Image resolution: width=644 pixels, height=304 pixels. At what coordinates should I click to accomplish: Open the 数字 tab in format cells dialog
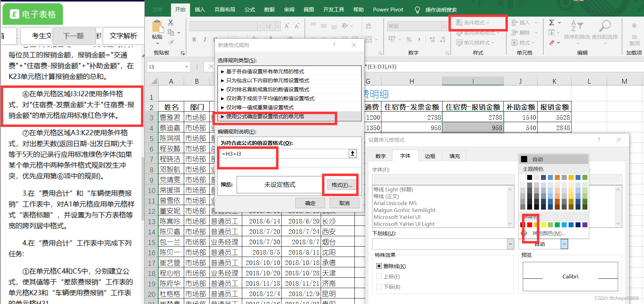click(380, 156)
